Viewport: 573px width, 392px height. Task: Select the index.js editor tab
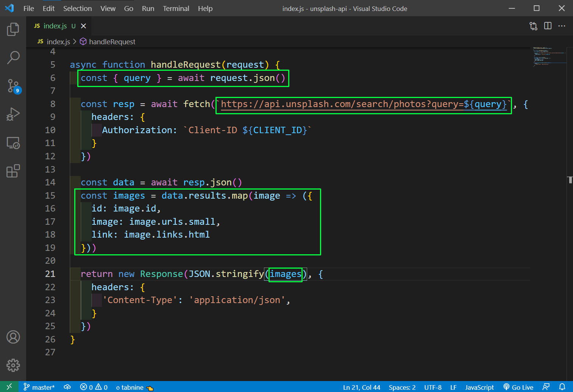click(x=59, y=26)
